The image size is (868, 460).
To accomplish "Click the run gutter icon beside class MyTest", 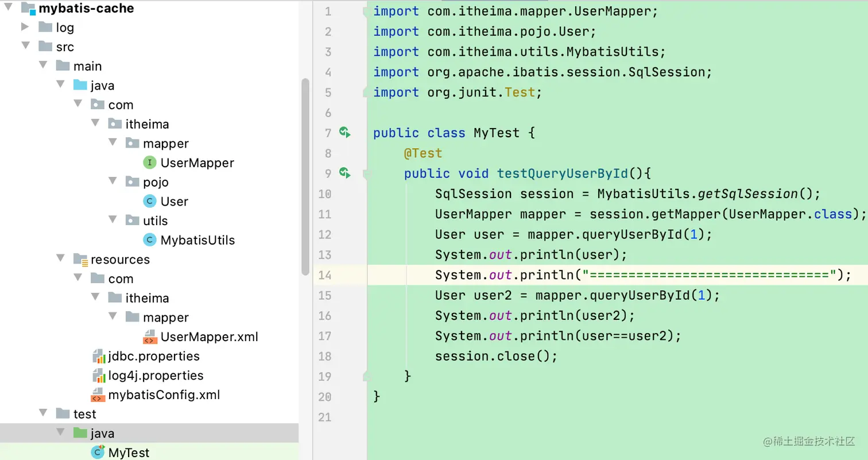I will pyautogui.click(x=344, y=133).
